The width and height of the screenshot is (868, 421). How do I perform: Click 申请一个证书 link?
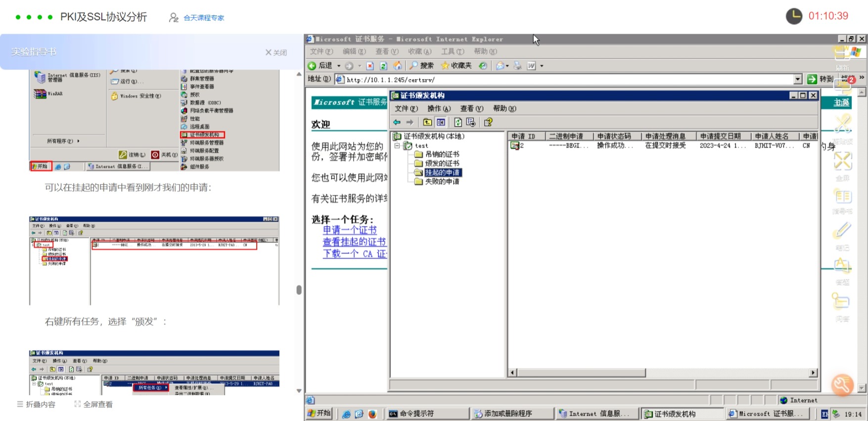pos(350,230)
